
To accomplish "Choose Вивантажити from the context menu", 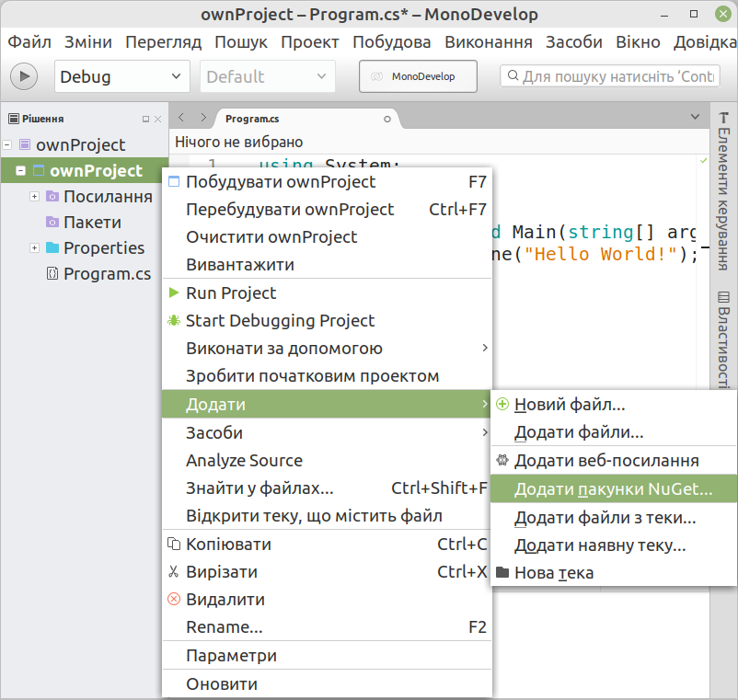I will pyautogui.click(x=327, y=265).
